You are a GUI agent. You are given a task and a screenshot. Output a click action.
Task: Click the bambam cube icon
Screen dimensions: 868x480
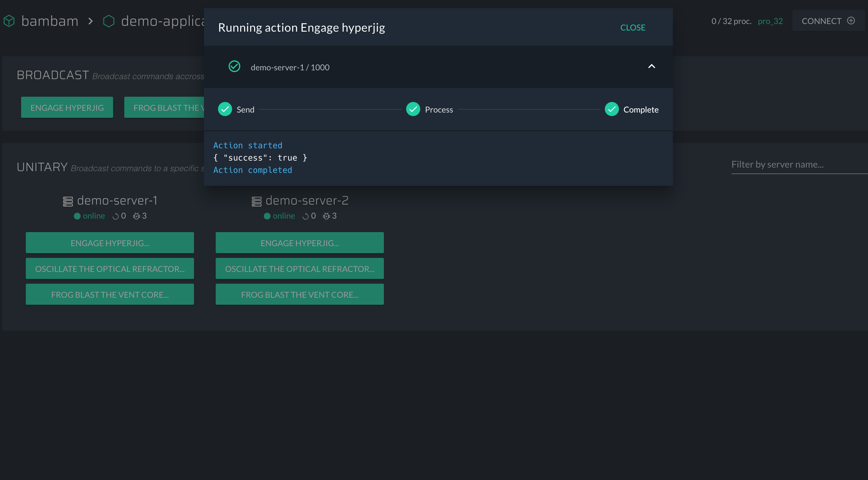[9, 21]
